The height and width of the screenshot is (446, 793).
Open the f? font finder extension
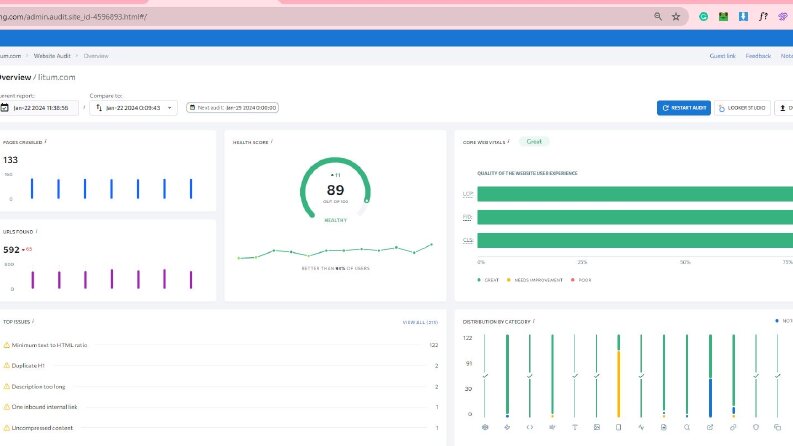(x=763, y=17)
